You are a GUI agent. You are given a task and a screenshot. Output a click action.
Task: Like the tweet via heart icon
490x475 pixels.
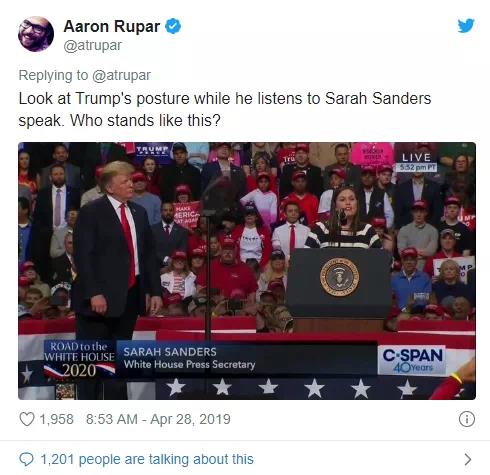tap(27, 419)
